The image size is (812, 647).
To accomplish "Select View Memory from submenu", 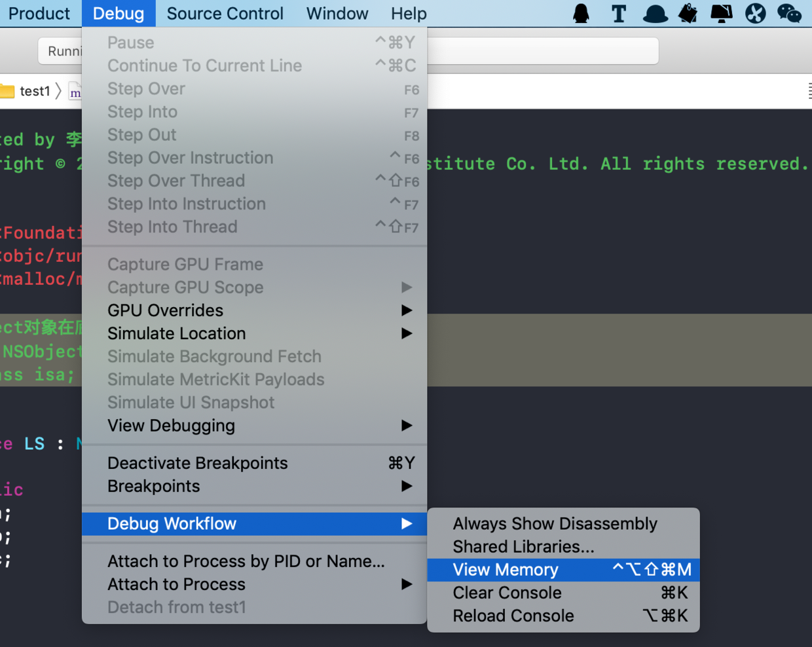I will coord(563,570).
